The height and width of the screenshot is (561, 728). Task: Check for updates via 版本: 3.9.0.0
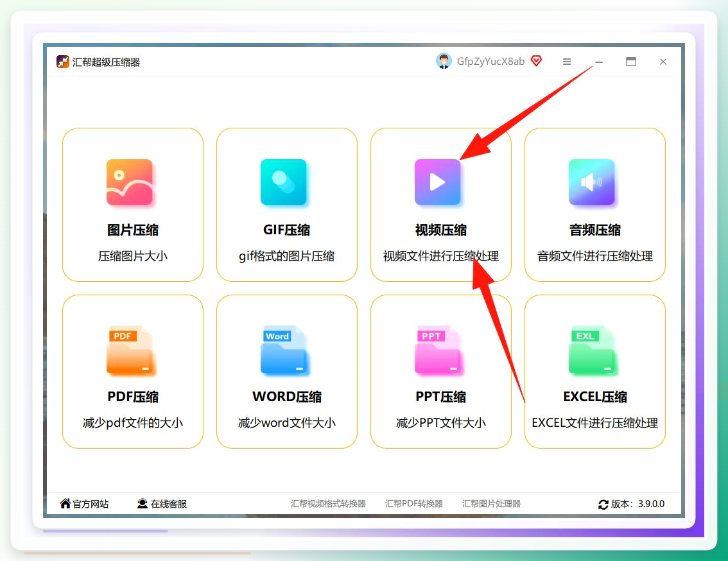[x=637, y=504]
